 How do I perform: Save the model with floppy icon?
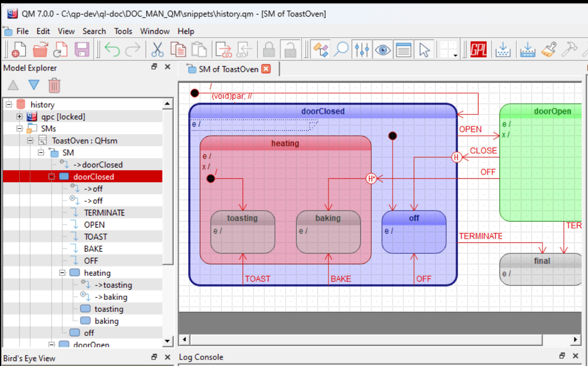click(82, 49)
